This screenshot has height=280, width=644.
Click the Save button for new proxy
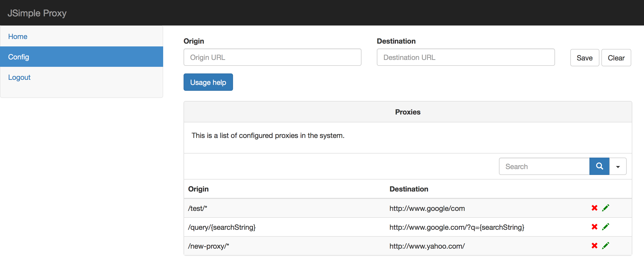coord(584,57)
